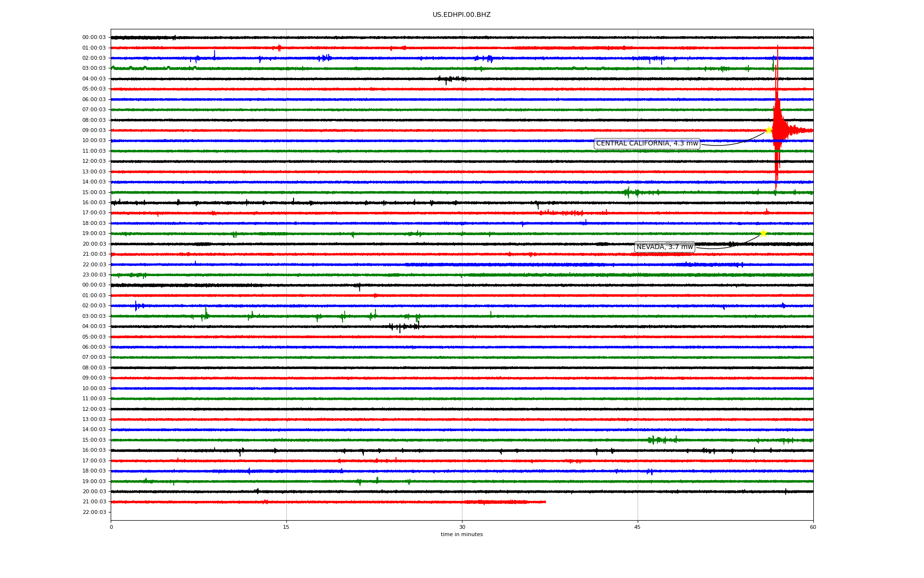Click the first 09:00:03 trace time label
The width and height of the screenshot is (924, 578).
pos(94,131)
